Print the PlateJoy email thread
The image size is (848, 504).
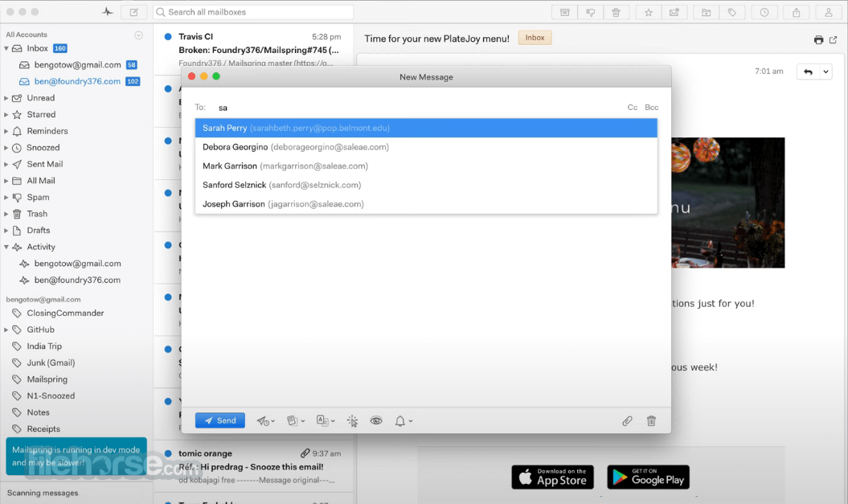[818, 39]
